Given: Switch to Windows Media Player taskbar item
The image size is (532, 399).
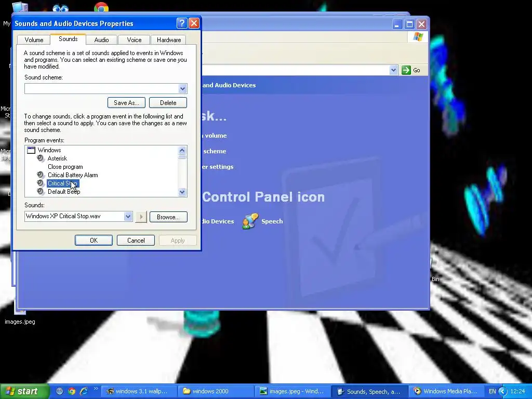Looking at the screenshot, I should point(446,391).
